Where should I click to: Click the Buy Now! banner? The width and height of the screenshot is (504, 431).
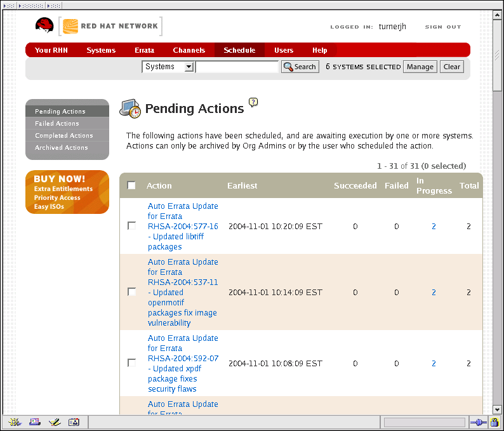(x=67, y=192)
